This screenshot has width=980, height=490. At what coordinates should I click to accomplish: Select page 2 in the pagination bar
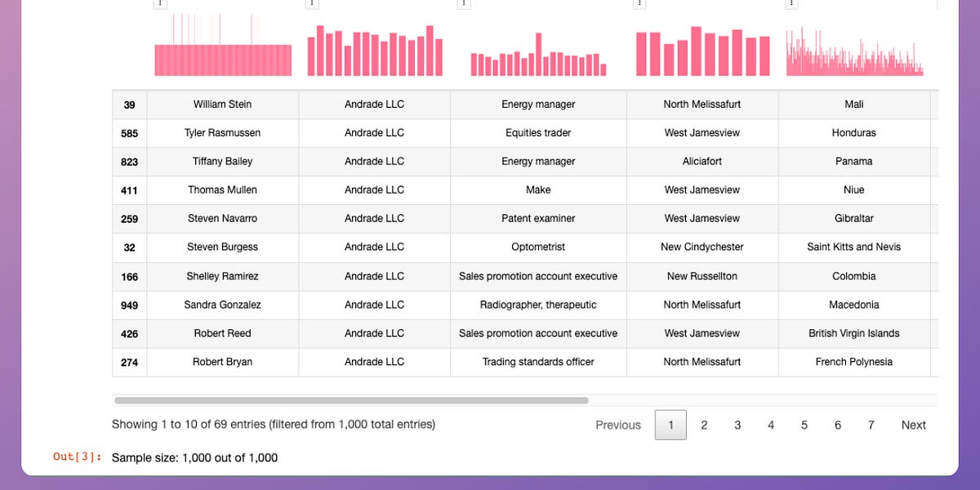coord(704,425)
